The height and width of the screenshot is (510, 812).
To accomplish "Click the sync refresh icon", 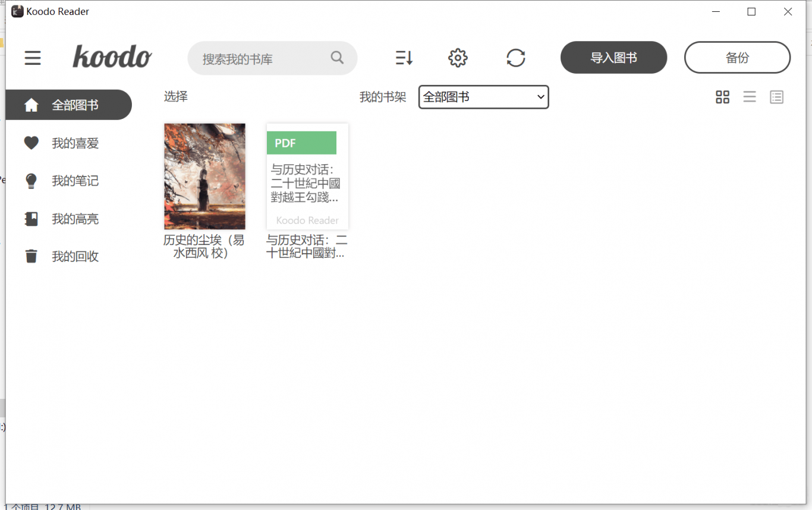I will 515,58.
